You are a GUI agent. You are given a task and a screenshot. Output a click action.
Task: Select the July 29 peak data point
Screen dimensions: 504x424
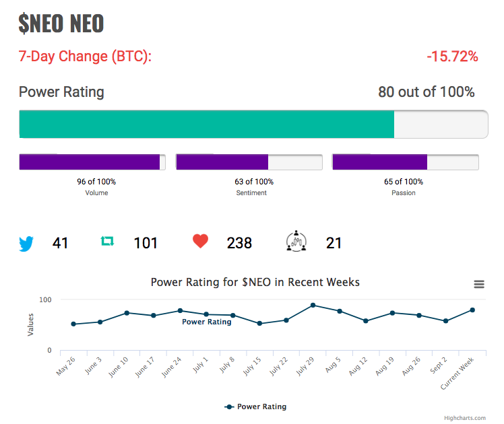(x=313, y=306)
